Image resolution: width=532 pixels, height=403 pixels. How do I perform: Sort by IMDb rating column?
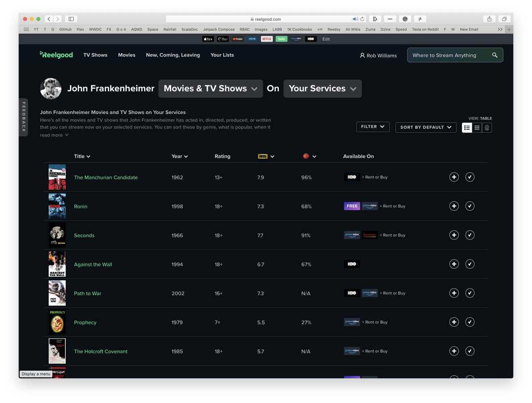tap(266, 156)
